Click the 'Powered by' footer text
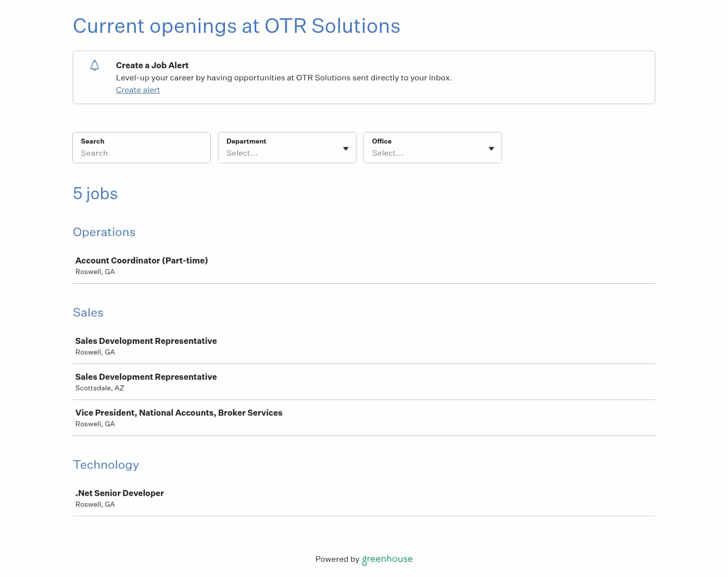The width and height of the screenshot is (728, 577). tap(337, 559)
